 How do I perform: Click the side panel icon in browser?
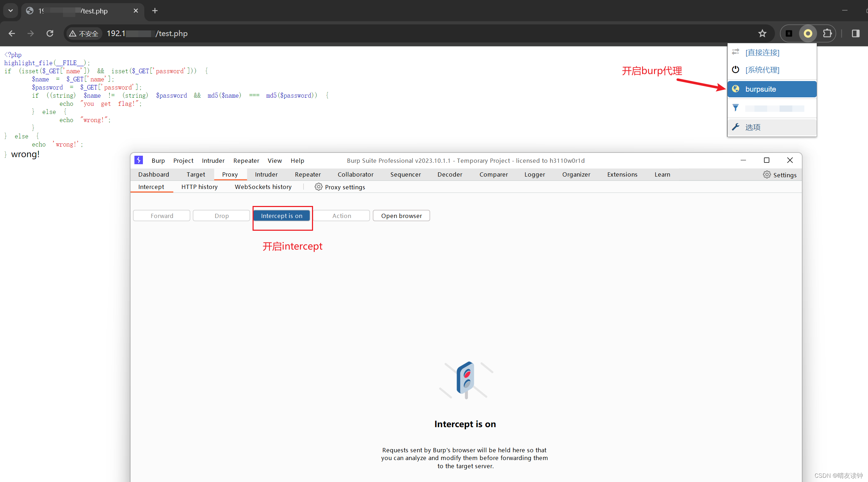[856, 33]
